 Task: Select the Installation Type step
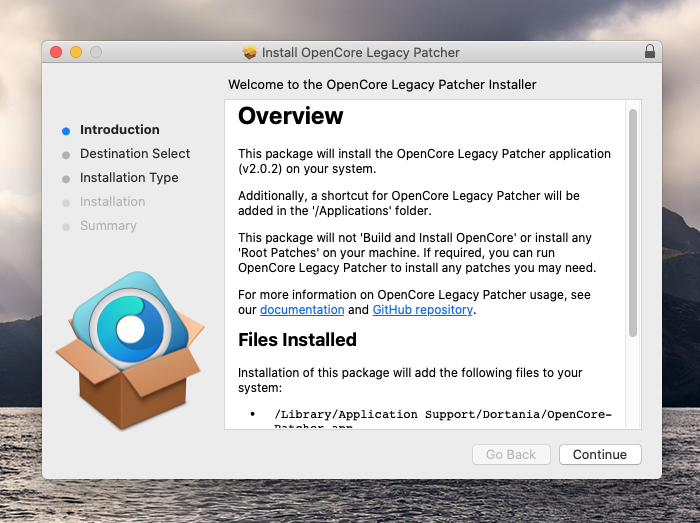(129, 178)
